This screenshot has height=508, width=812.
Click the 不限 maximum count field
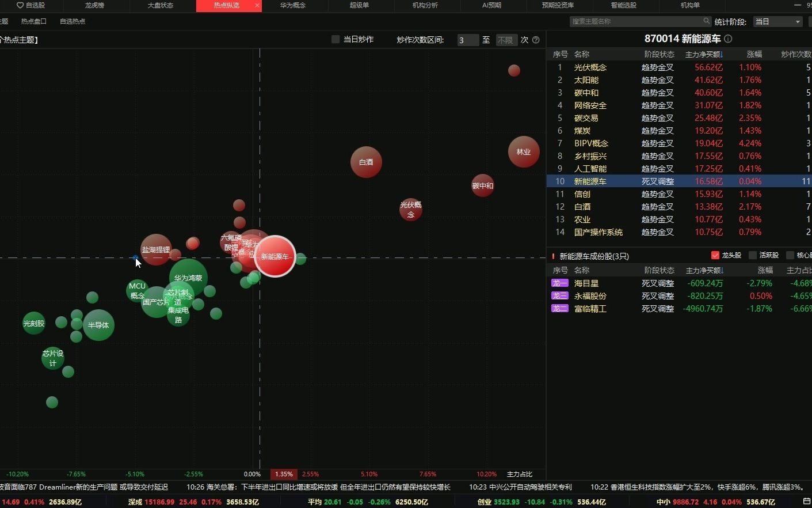tap(506, 40)
